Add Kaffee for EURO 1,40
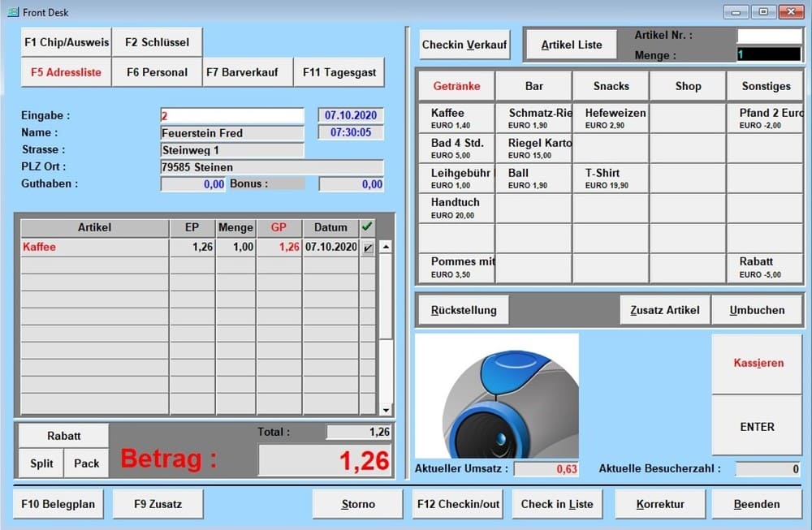812x530 pixels. click(x=456, y=118)
